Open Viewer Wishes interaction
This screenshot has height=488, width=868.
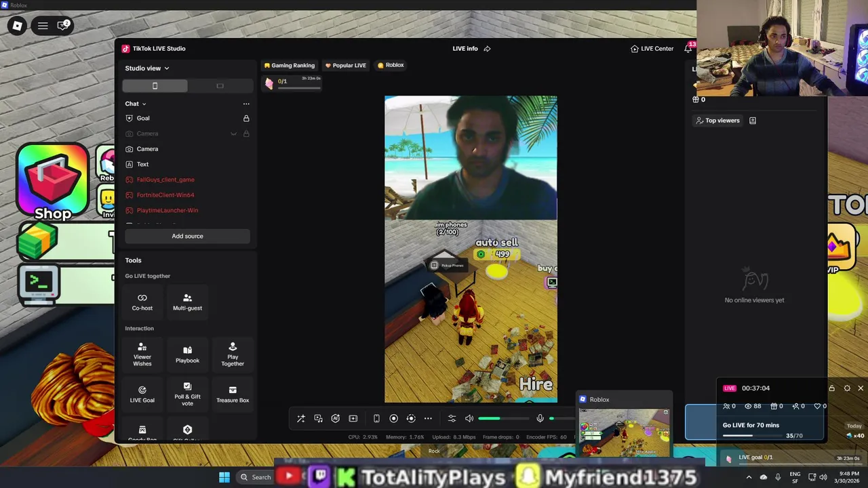pos(142,354)
